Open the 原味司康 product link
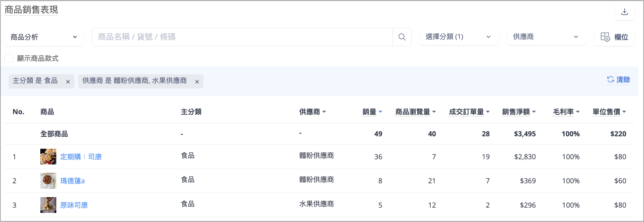This screenshot has width=644, height=222. 74,205
